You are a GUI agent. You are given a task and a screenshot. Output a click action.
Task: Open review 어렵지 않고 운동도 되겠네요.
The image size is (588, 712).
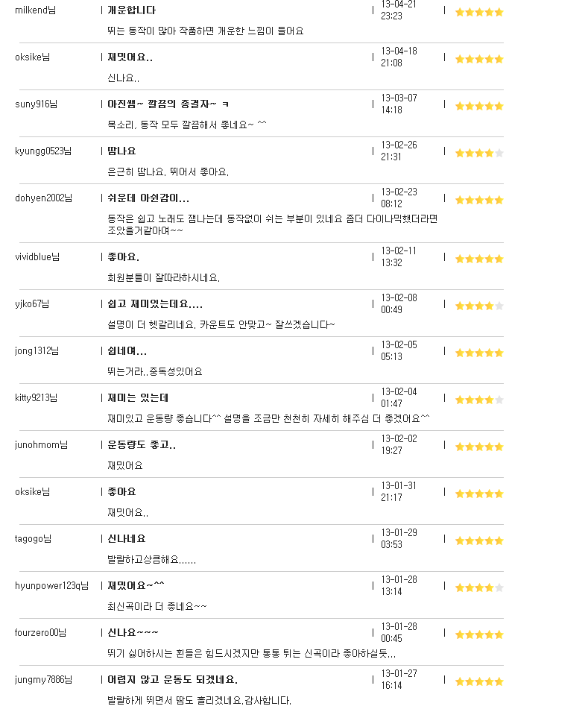pyautogui.click(x=173, y=680)
